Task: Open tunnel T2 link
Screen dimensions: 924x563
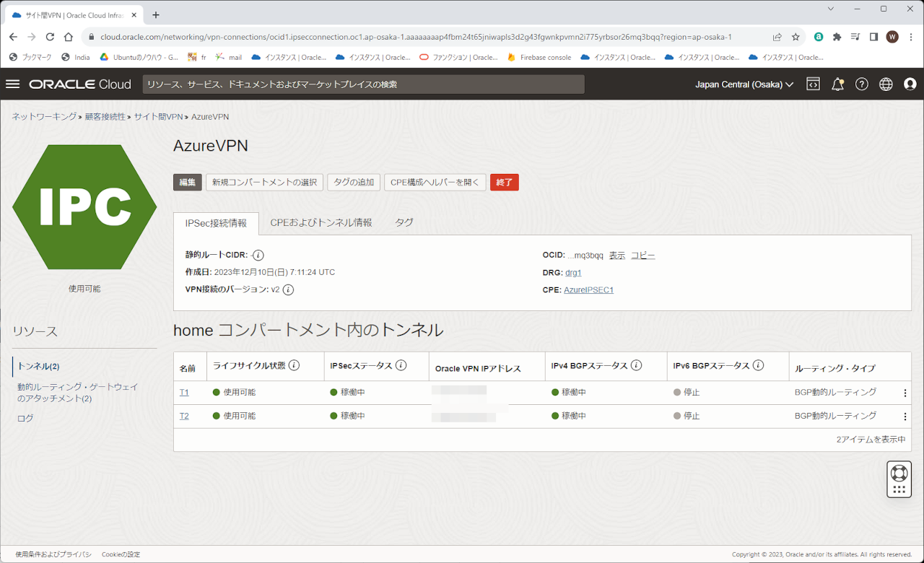Action: tap(184, 416)
